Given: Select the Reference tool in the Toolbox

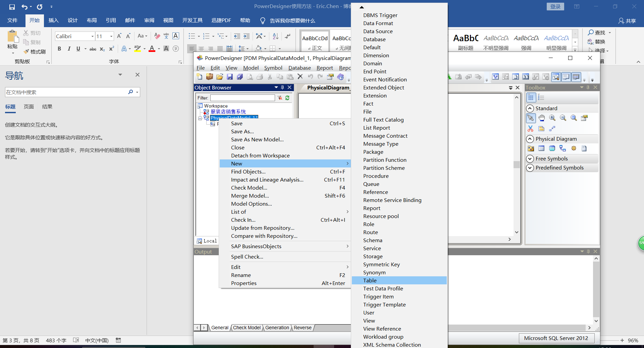Looking at the screenshot, I should (x=562, y=148).
